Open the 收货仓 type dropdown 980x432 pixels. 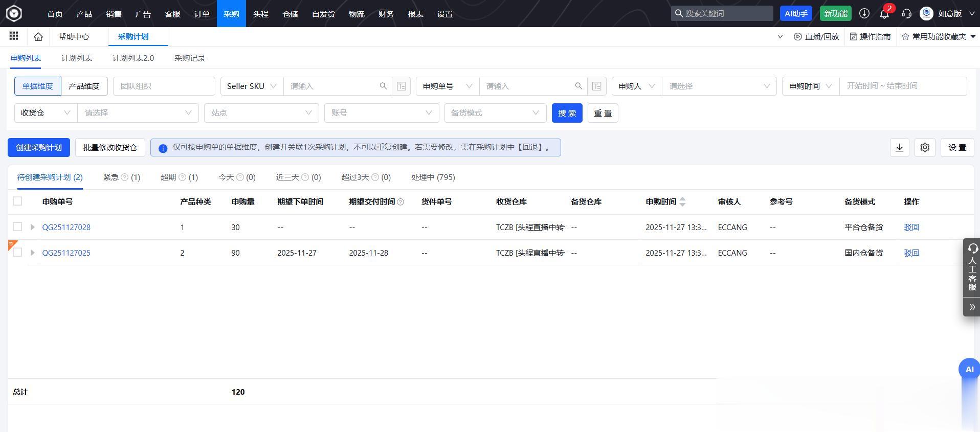point(46,112)
